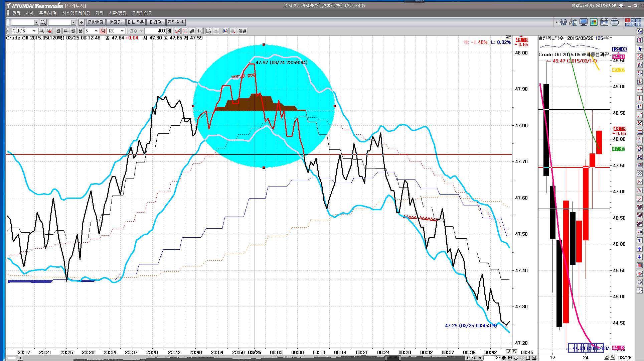Click the keys and notepad icon

coord(574,22)
